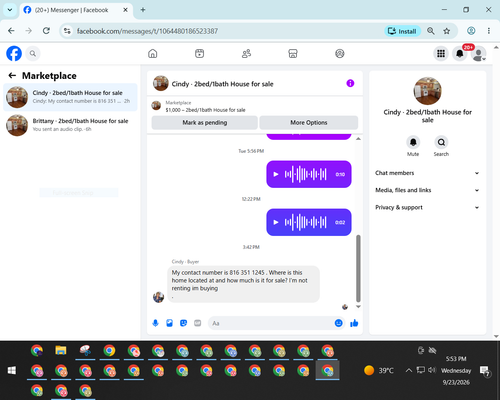Open the tab search dropdown arrow

click(x=10, y=10)
